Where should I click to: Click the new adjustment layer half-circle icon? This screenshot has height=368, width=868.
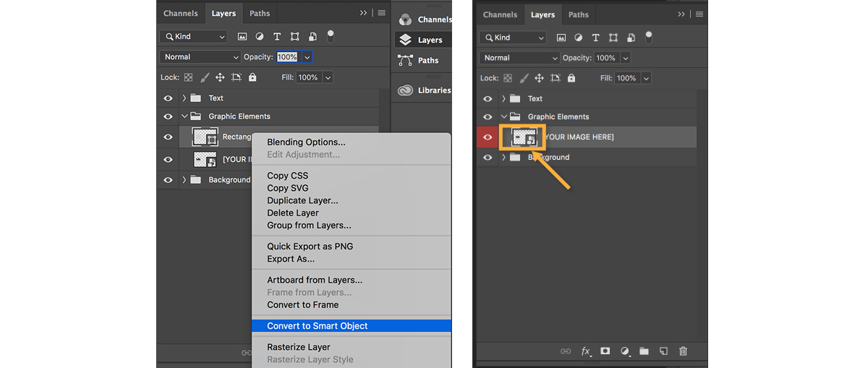625,351
